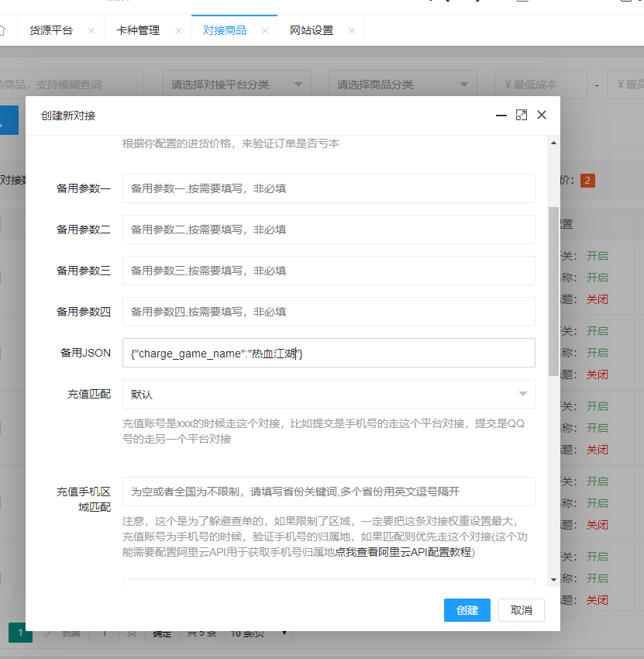Image resolution: width=644 pixels, height=659 pixels.
Task: Click the 备用参数四 input field
Action: (x=329, y=312)
